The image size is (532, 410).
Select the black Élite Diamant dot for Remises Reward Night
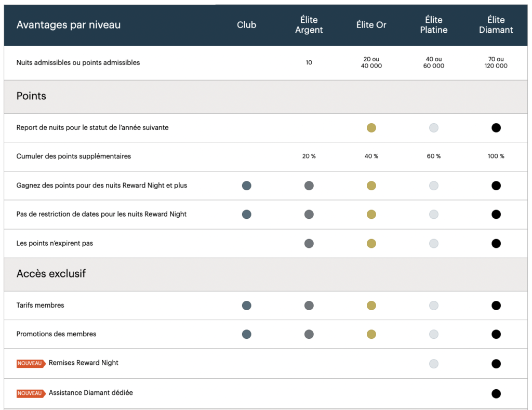(x=496, y=364)
